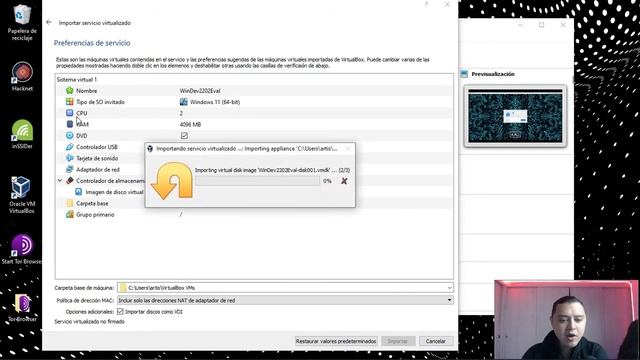This screenshot has height=360, width=640.
Task: Toggle the DVD checkbox
Action: (x=184, y=136)
